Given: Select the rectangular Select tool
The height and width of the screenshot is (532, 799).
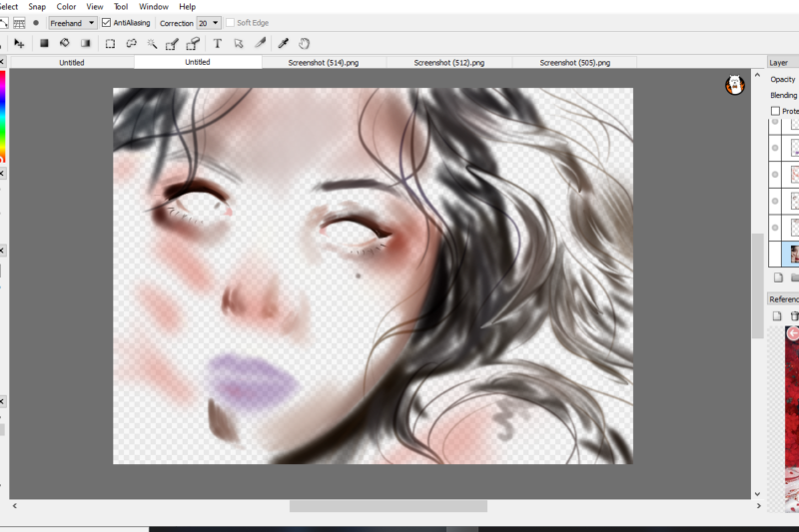Looking at the screenshot, I should tap(110, 44).
